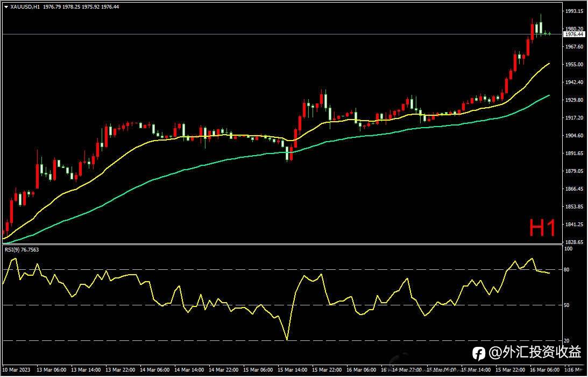588x377 pixels.
Task: Click the 1841.25 price axis label
Action: [x=574, y=224]
